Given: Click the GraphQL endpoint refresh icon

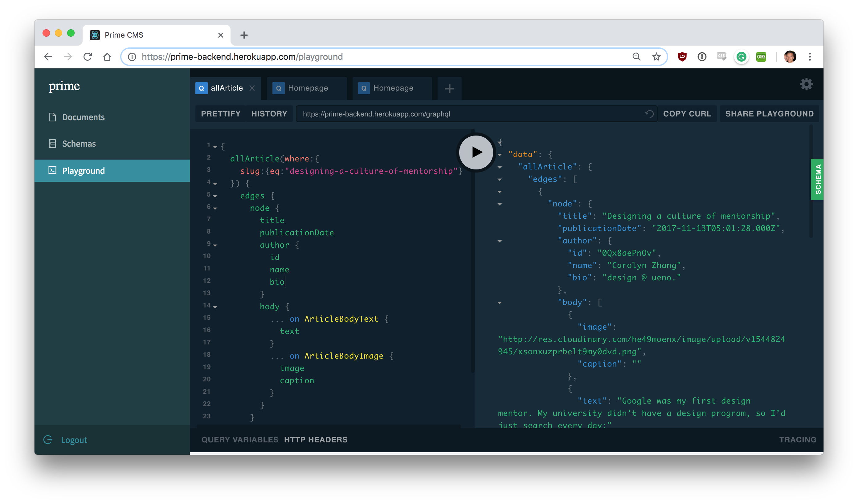Looking at the screenshot, I should [x=650, y=113].
